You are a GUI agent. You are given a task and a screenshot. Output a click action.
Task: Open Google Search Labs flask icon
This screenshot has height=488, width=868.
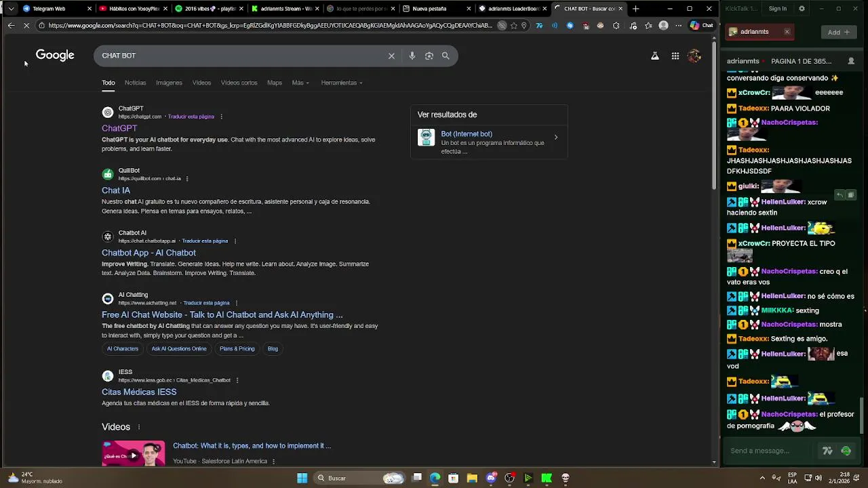(655, 56)
